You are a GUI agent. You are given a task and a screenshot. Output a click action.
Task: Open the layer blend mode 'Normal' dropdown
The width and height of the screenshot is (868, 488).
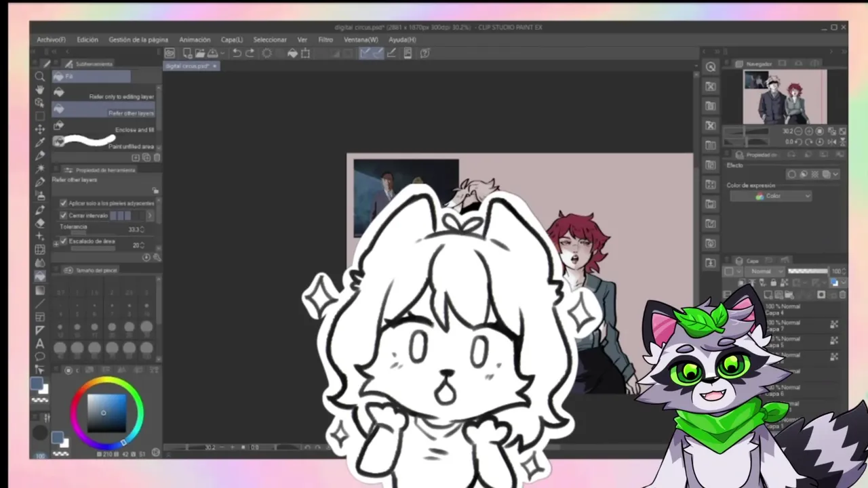point(766,271)
